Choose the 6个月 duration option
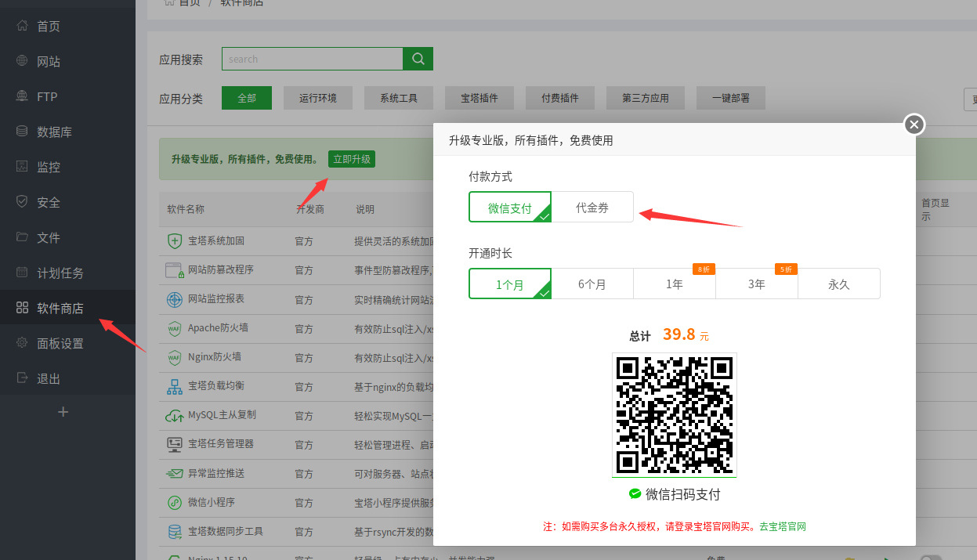 592,284
